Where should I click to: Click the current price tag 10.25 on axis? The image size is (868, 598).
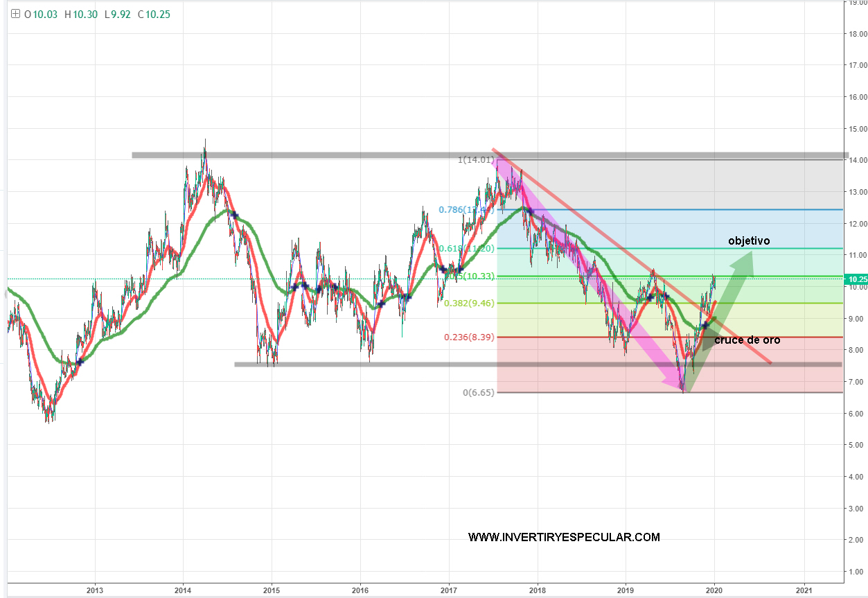858,279
